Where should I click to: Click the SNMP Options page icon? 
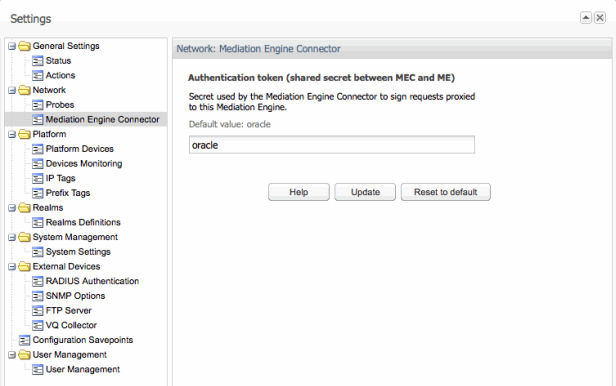37,296
